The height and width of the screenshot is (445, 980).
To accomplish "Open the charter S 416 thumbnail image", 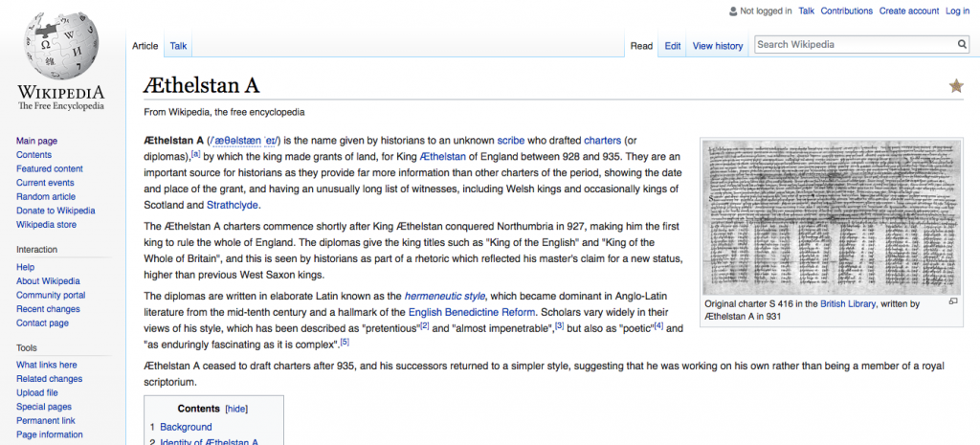I will [x=830, y=217].
